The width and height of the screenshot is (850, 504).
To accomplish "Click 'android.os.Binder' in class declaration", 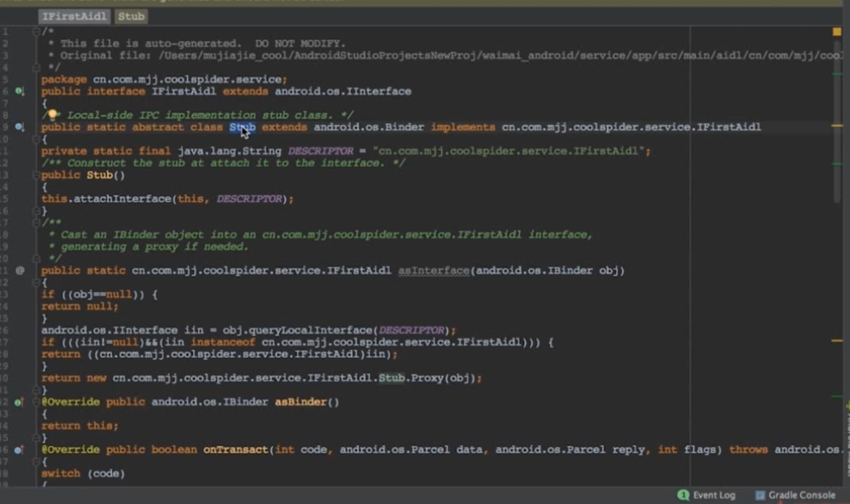I will (x=369, y=127).
